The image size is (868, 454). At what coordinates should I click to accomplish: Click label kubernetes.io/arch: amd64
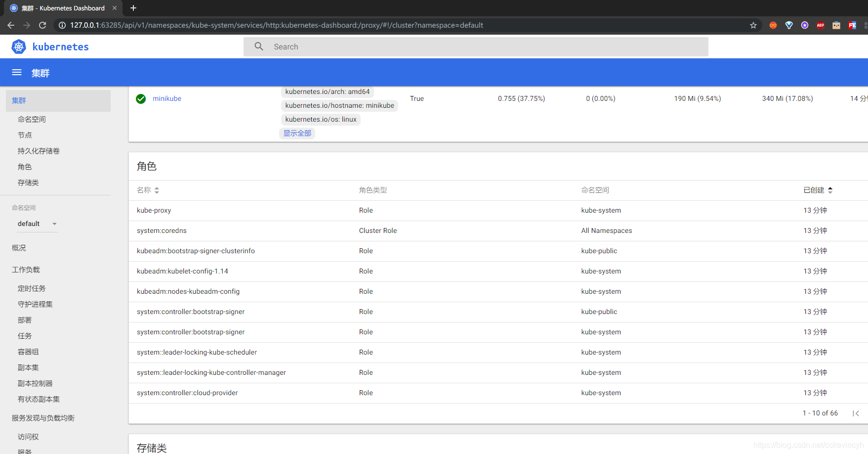coord(328,91)
